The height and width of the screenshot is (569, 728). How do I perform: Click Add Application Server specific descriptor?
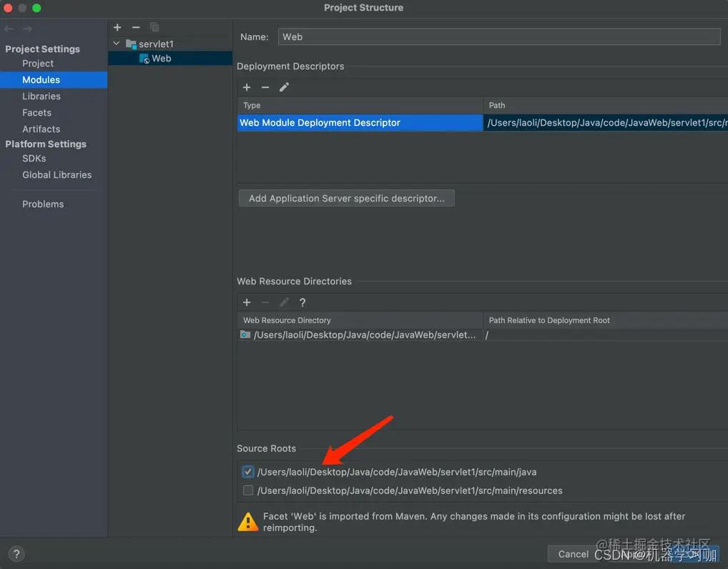point(346,199)
